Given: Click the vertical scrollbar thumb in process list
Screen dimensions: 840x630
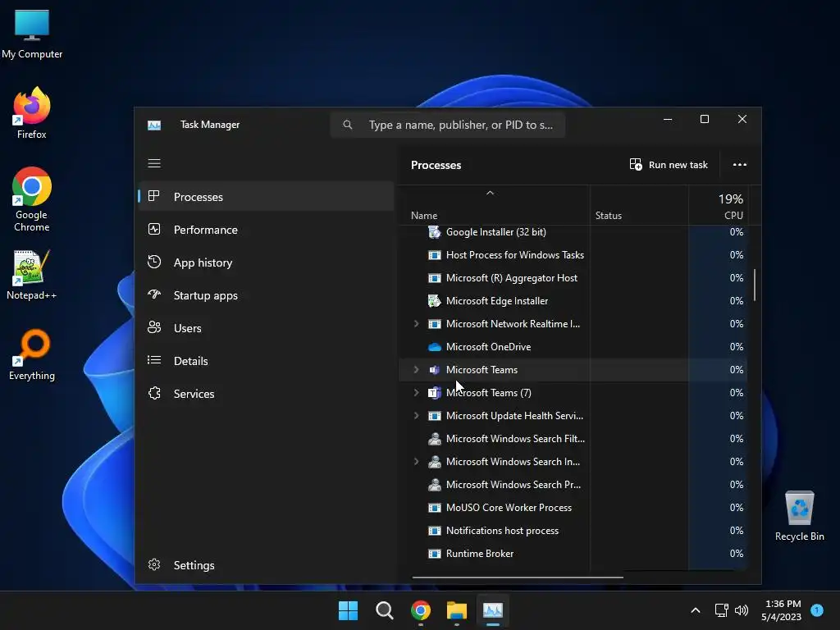Looking at the screenshot, I should (755, 285).
